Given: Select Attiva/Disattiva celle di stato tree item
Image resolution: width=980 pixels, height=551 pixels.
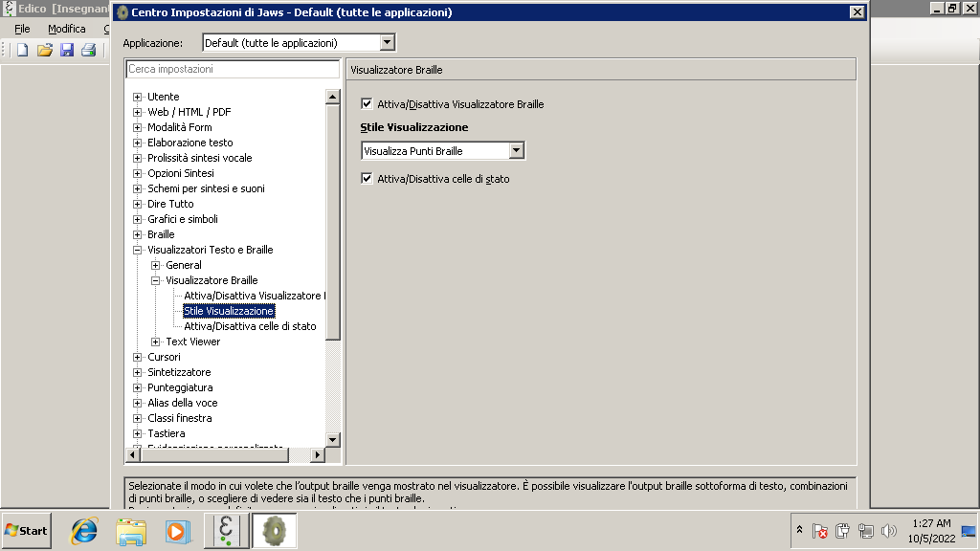Looking at the screenshot, I should (250, 326).
